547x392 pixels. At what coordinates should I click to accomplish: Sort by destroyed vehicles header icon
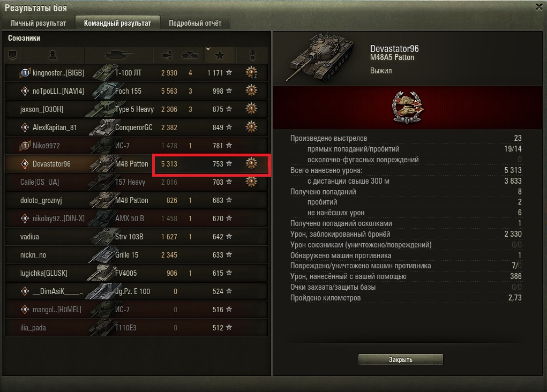(x=191, y=55)
